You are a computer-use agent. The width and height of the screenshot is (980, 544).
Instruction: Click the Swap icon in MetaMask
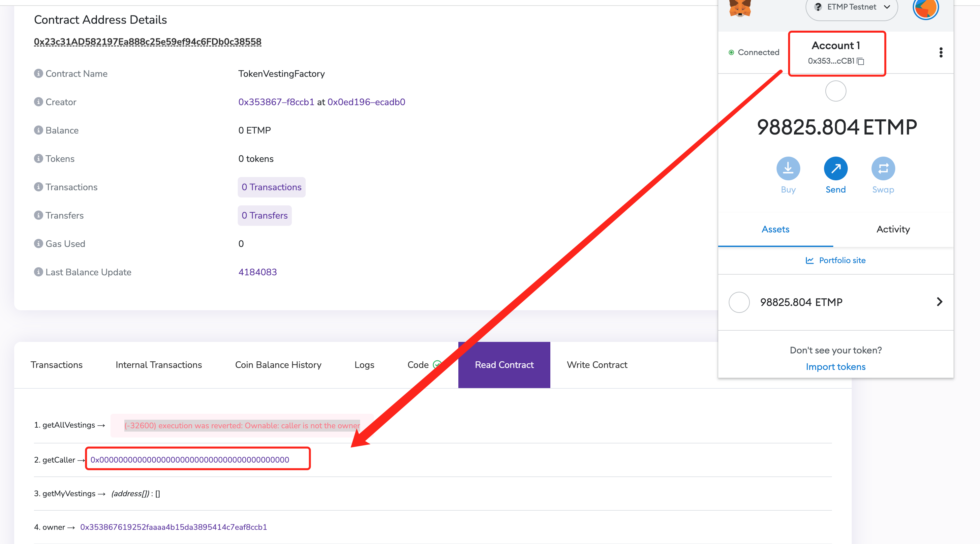(x=883, y=168)
